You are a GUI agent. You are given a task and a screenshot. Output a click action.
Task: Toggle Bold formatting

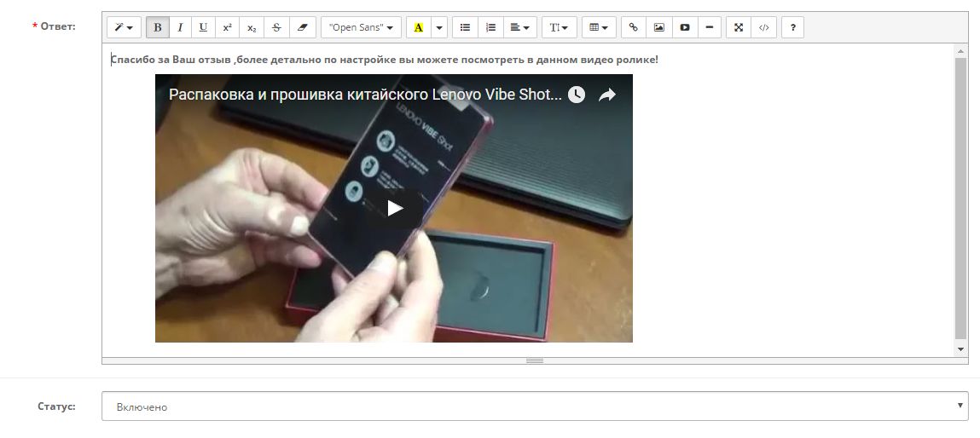pos(158,27)
